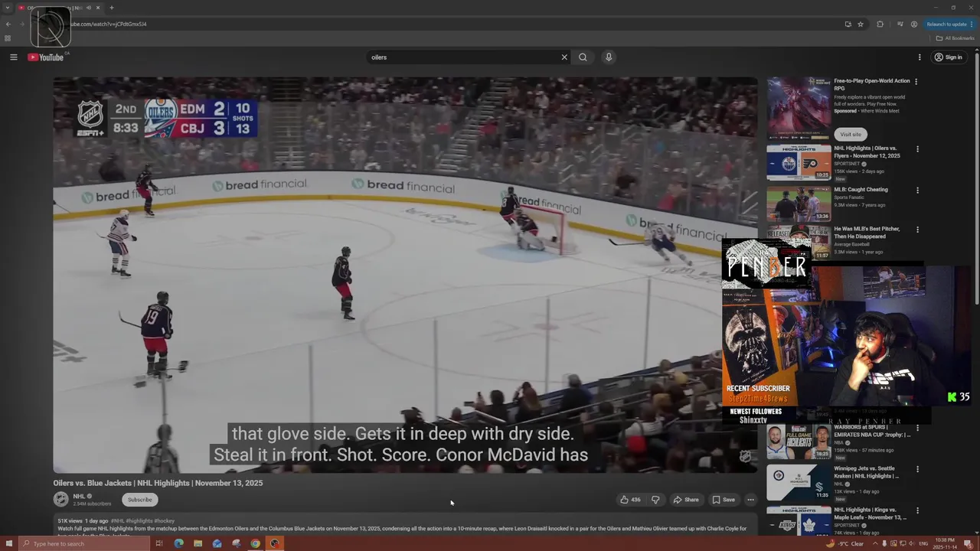Open Warriors at Spurs highlights thumbnail
Screen dimensions: 980x551
tap(799, 442)
